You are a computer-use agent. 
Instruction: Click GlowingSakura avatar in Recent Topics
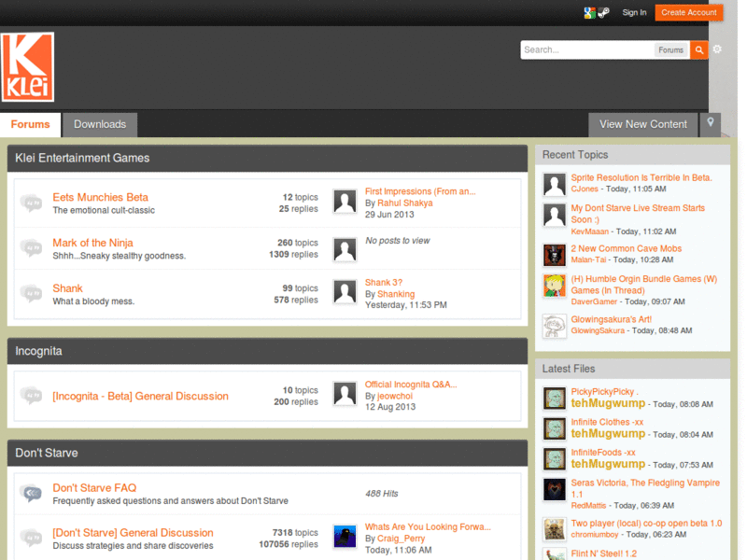click(x=555, y=326)
